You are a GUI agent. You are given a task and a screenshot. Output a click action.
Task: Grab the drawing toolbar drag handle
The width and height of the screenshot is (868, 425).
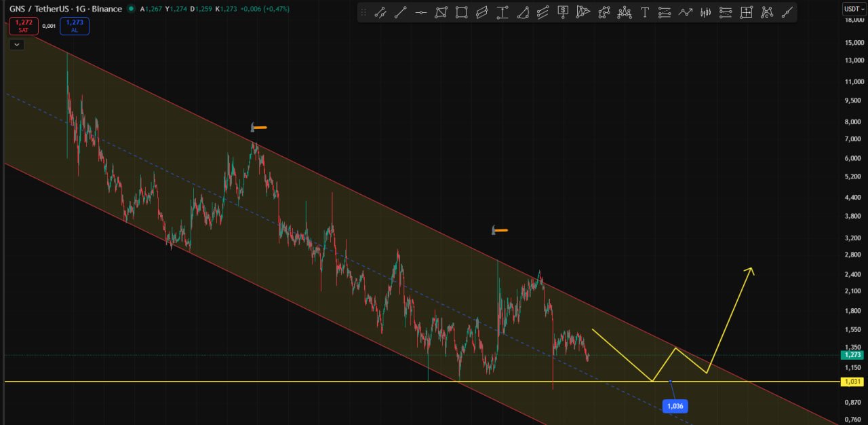pyautogui.click(x=363, y=12)
